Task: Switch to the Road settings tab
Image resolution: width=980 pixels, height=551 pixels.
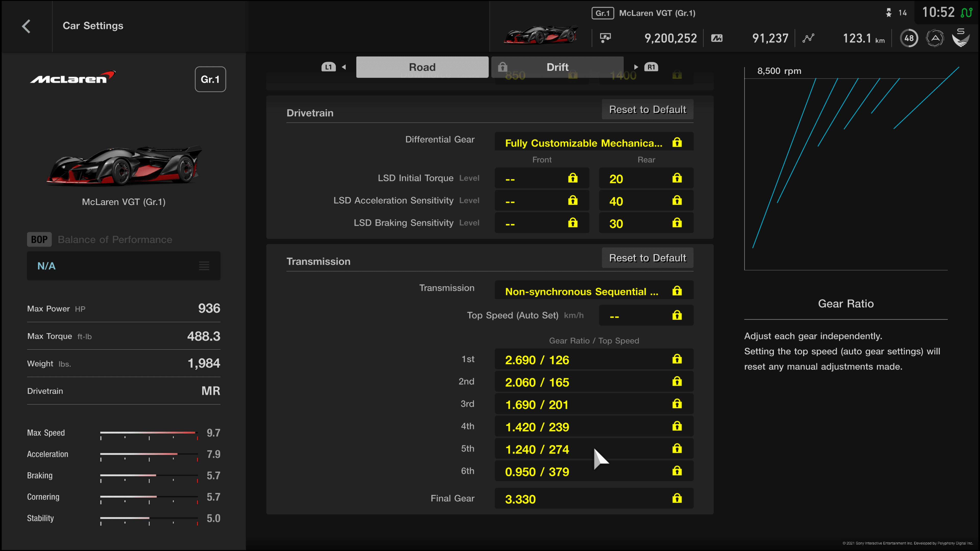Action: tap(422, 67)
